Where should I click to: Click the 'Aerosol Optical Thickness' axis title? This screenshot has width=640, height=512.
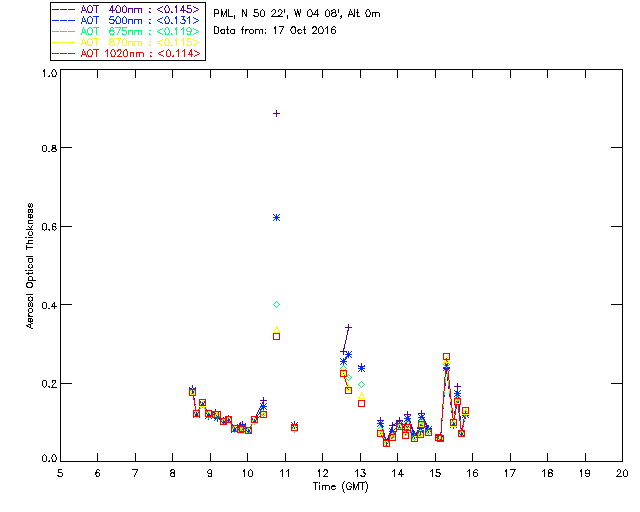(30, 266)
